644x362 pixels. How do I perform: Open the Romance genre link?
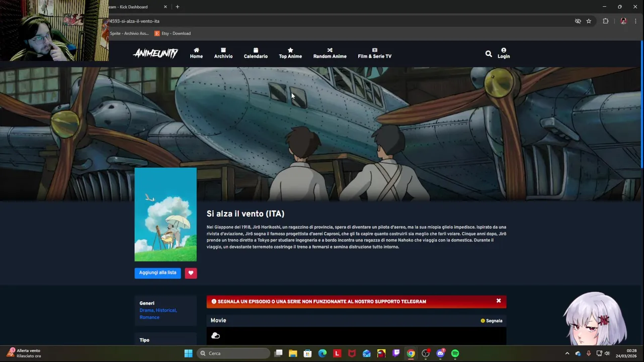pos(149,317)
